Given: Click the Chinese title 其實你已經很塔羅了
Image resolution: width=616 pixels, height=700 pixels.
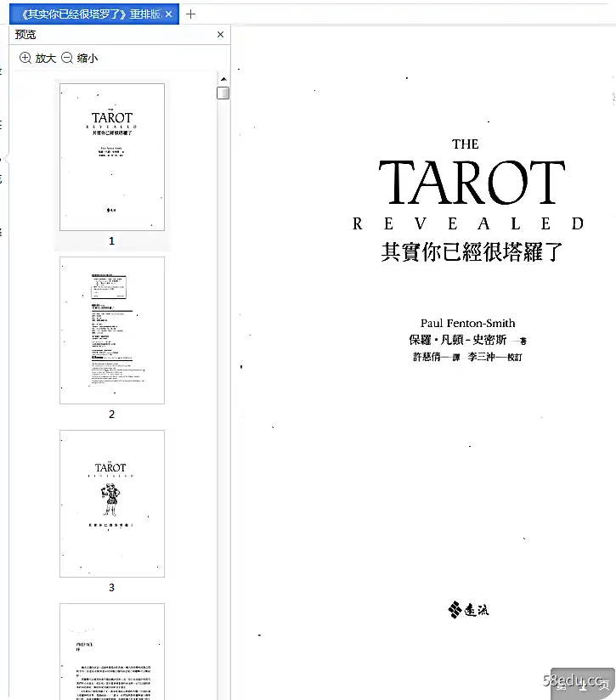Looking at the screenshot, I should click(472, 251).
